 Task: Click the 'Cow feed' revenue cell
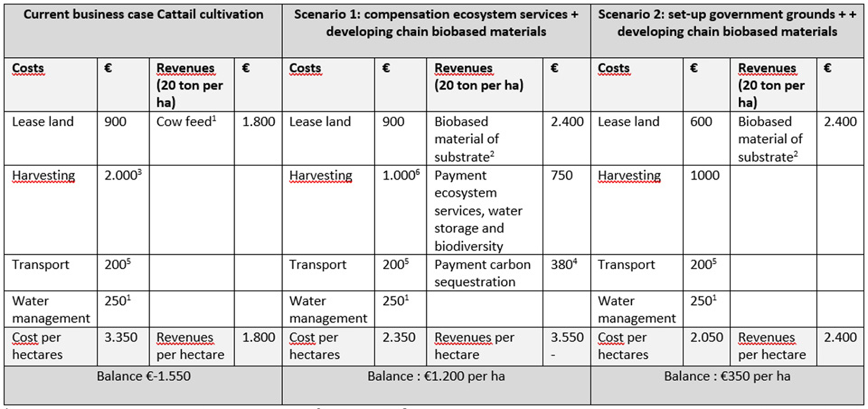coord(192,137)
